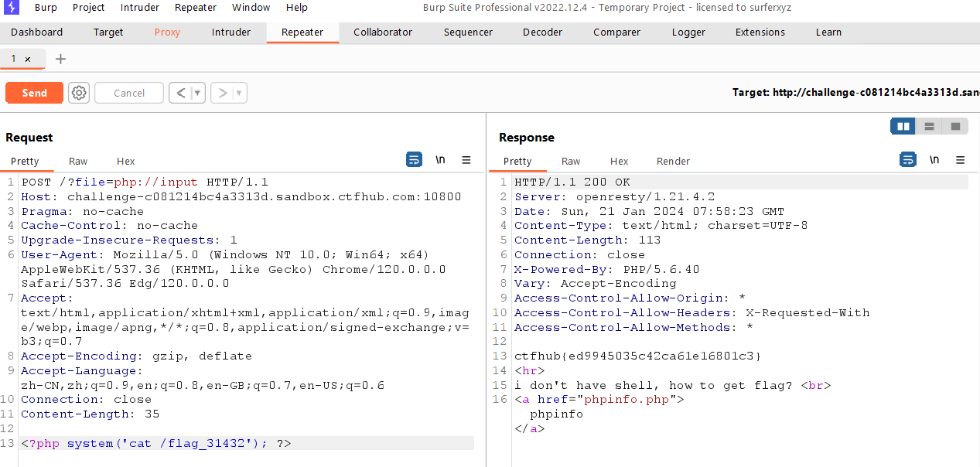Click X-Powered-By: PHP/5.6.40 header
This screenshot has height=467, width=980.
click(x=607, y=269)
